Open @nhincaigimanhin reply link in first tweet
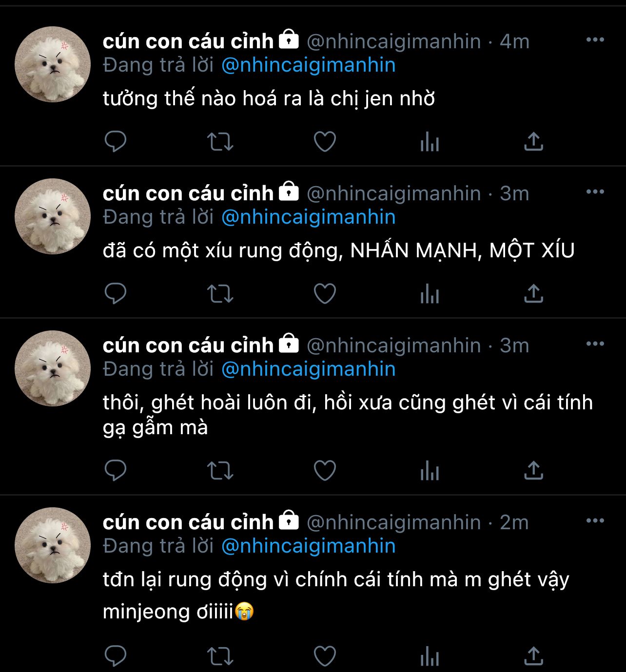The image size is (626, 672). (x=308, y=65)
